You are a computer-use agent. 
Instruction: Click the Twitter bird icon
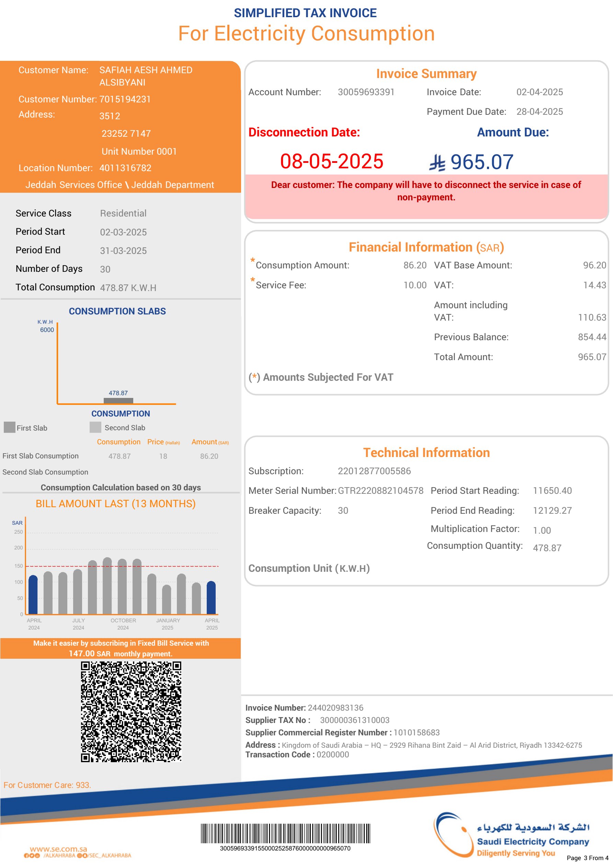pos(32,856)
